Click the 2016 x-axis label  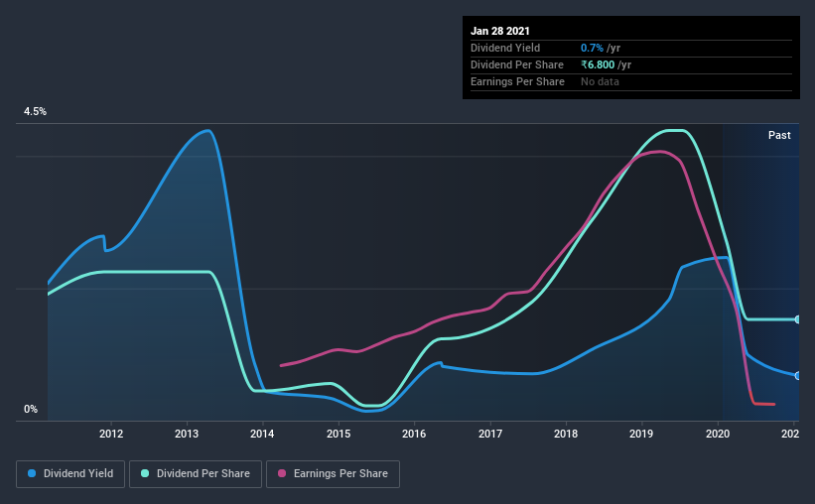tap(414, 434)
